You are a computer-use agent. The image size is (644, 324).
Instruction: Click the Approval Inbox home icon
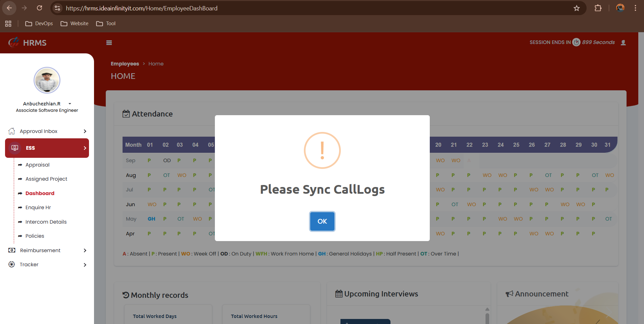(12, 131)
